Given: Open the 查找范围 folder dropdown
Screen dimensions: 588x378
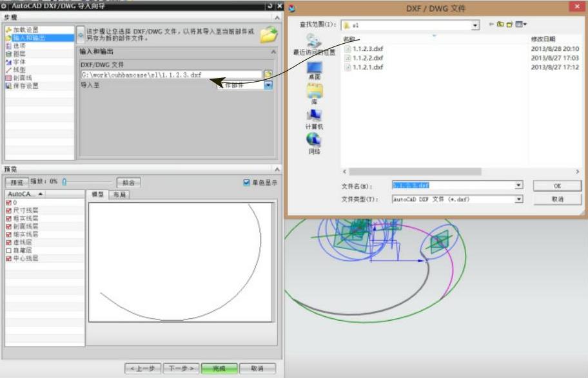Looking at the screenshot, I should click(x=475, y=25).
